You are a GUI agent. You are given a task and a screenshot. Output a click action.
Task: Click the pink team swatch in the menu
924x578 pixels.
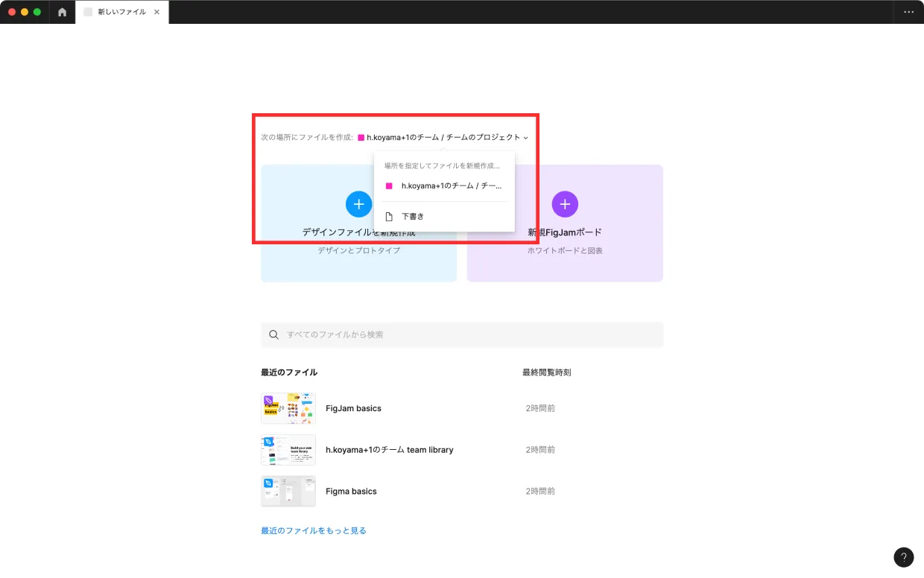(389, 186)
